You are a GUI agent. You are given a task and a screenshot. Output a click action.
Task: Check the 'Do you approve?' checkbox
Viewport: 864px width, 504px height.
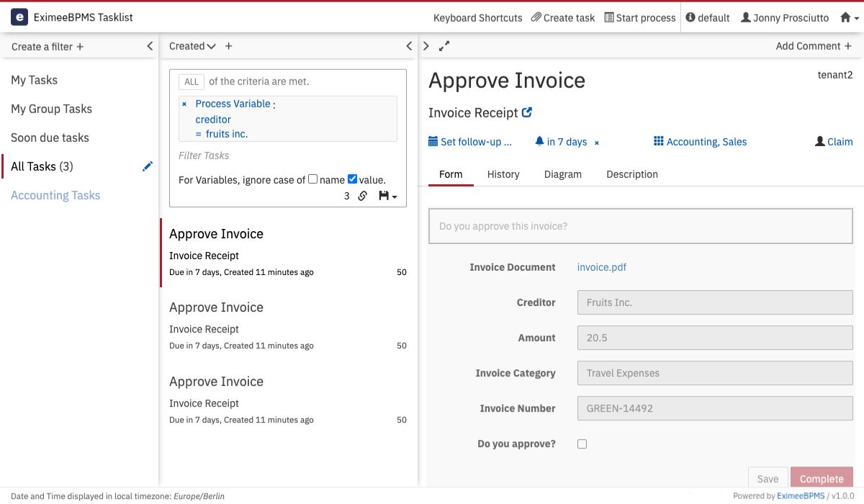(x=582, y=444)
